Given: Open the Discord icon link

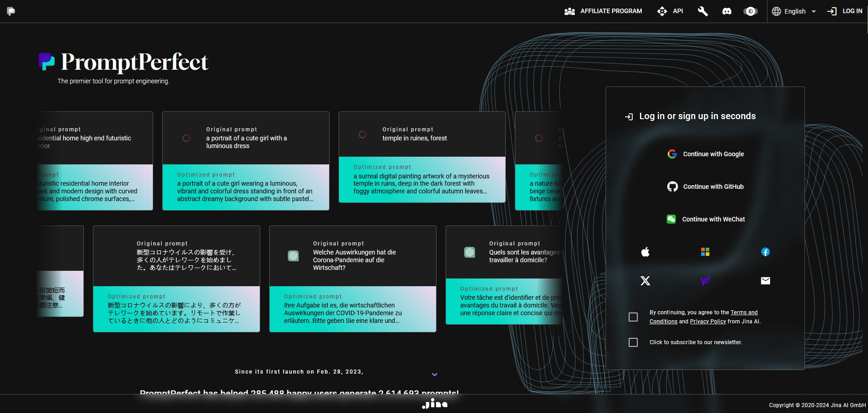Looking at the screenshot, I should pyautogui.click(x=727, y=11).
